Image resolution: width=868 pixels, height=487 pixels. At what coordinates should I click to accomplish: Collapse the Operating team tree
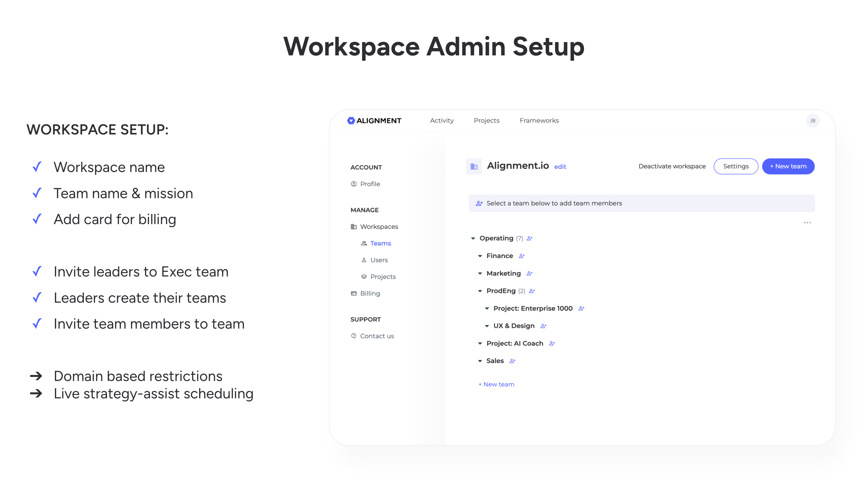pyautogui.click(x=473, y=238)
